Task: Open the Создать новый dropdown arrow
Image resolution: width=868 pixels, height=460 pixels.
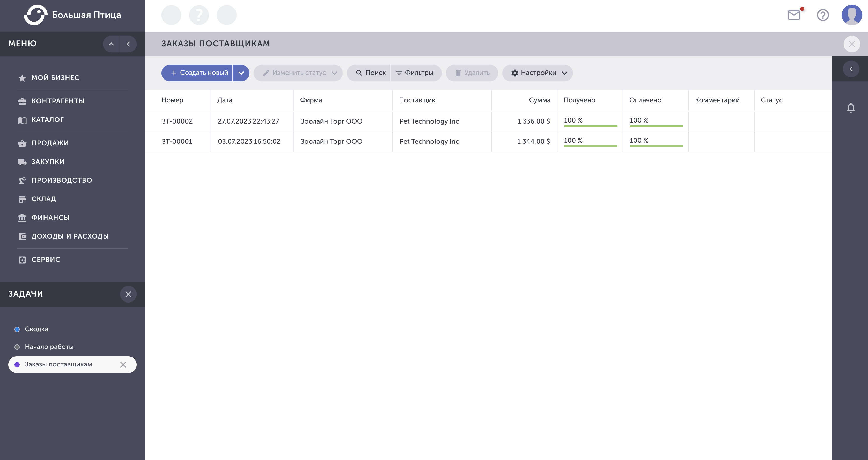Action: pos(241,73)
